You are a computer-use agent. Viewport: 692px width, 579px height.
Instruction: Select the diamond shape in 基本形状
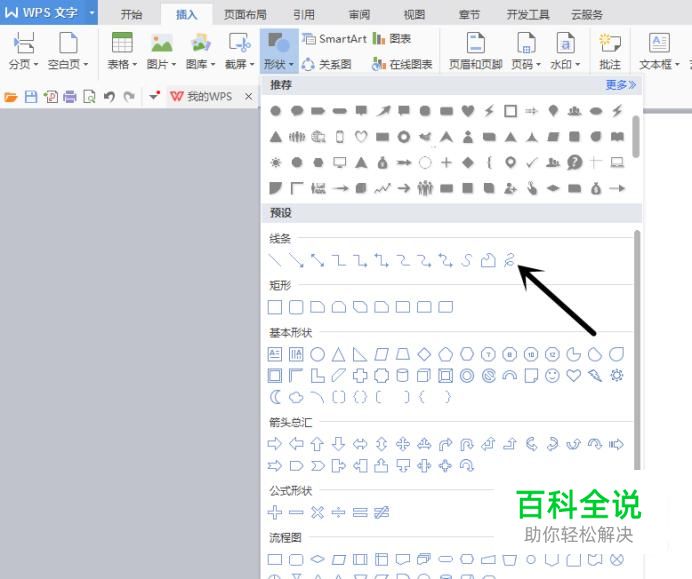click(424, 354)
